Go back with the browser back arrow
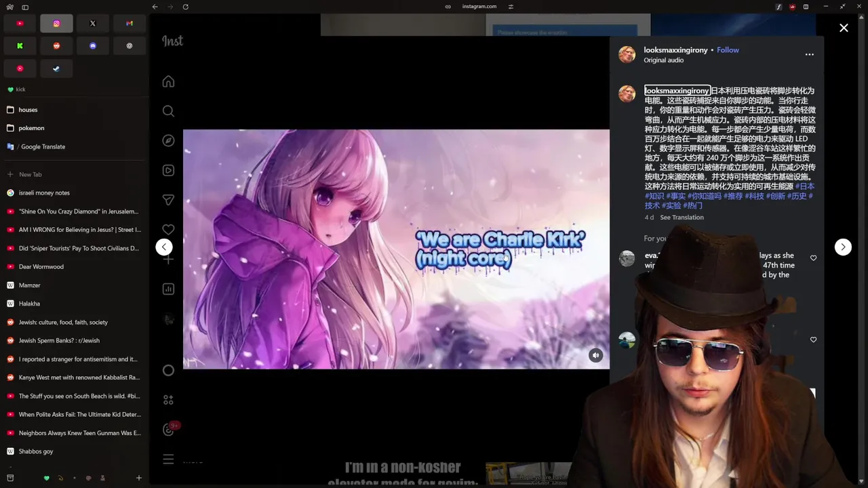Screen dimensions: 868x488 click(x=155, y=7)
